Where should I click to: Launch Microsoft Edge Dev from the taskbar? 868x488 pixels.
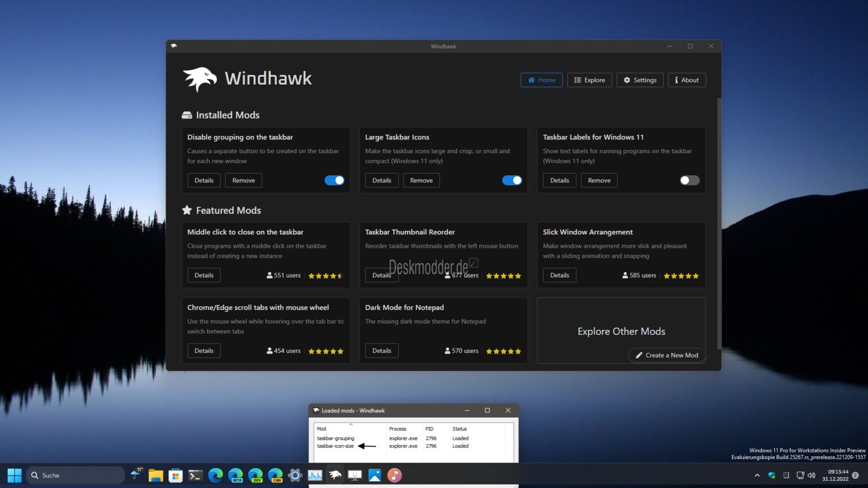coord(255,475)
